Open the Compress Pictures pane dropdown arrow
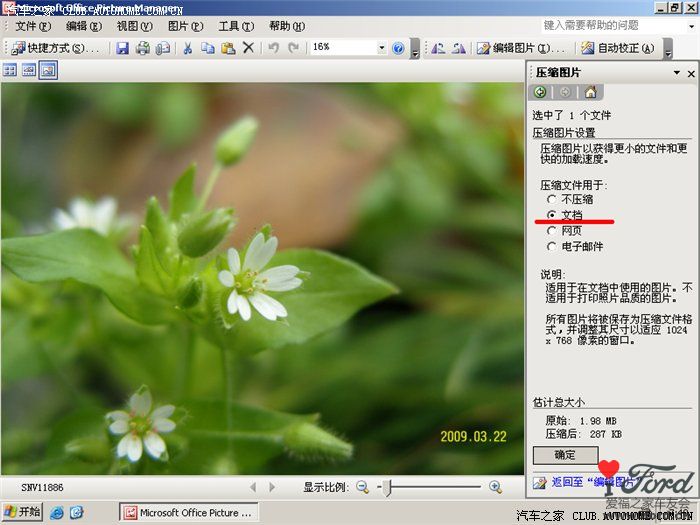 point(677,72)
